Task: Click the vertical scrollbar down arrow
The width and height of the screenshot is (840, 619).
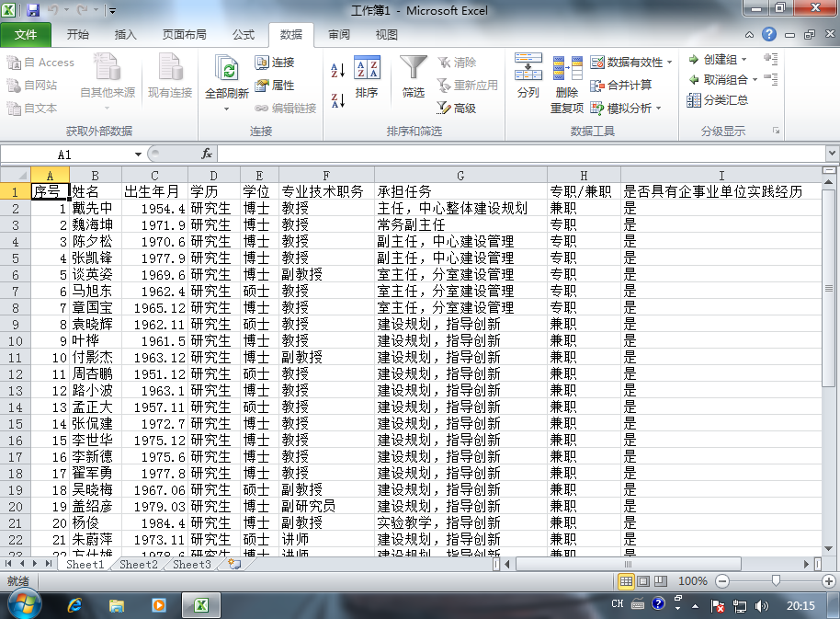Action: point(829,549)
